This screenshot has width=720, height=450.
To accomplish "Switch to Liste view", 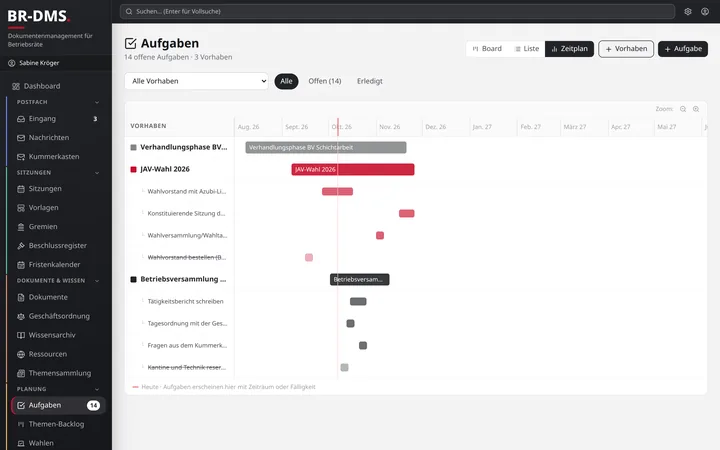I will click(527, 49).
